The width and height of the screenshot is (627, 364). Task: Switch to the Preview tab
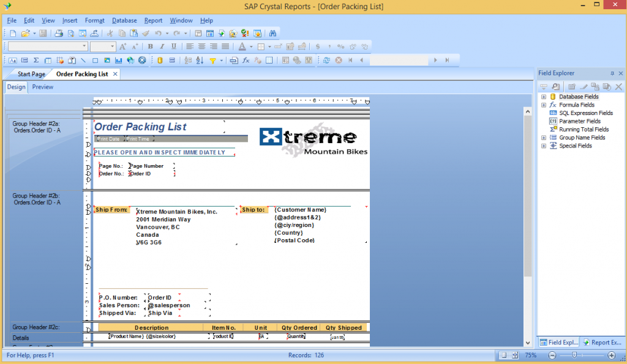tap(43, 87)
